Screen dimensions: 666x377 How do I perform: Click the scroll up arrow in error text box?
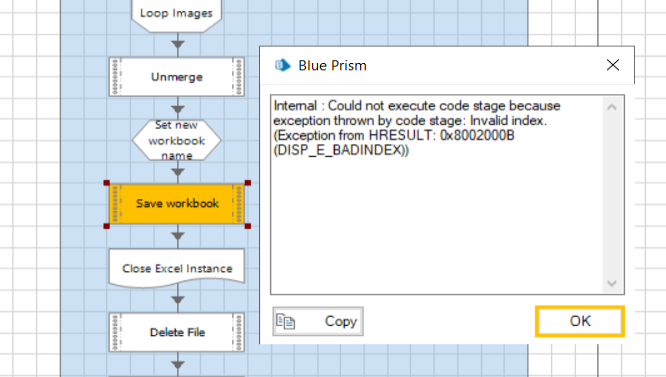(x=612, y=107)
